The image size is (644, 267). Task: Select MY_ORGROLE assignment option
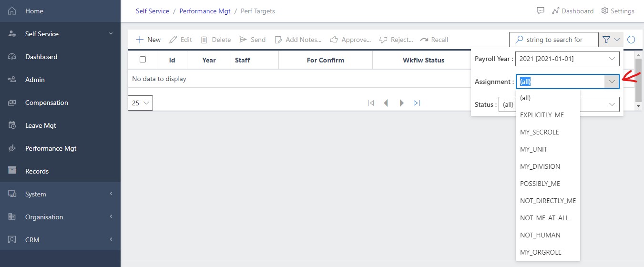coord(548,252)
